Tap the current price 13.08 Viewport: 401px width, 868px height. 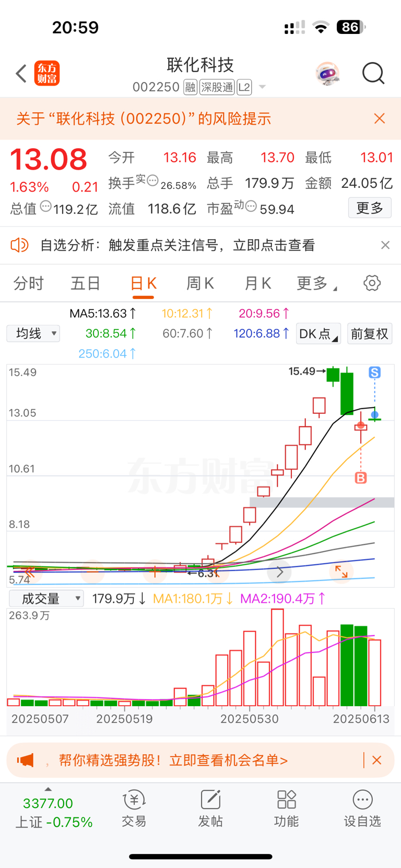click(49, 159)
